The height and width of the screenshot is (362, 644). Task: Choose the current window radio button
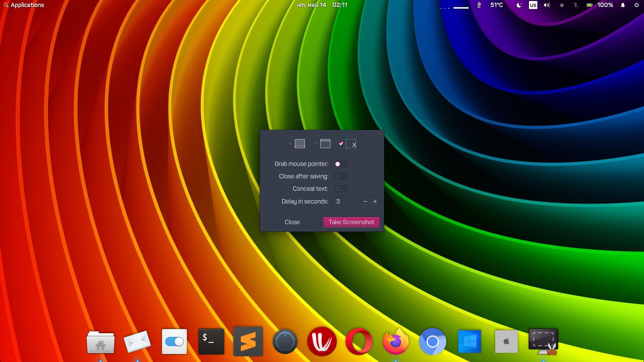[x=316, y=143]
